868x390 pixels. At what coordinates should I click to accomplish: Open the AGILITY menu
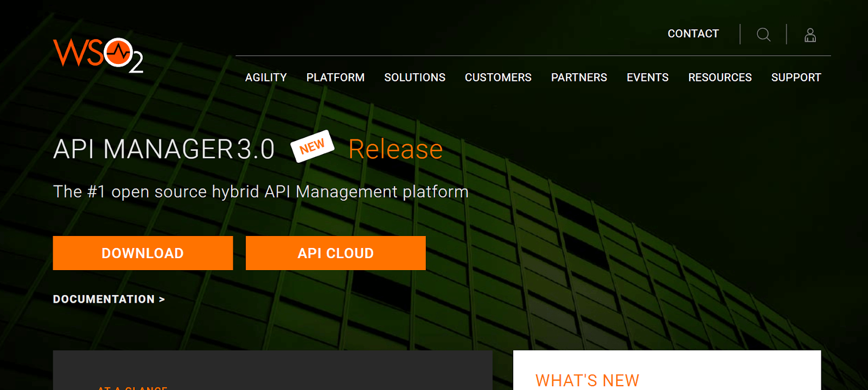[266, 78]
